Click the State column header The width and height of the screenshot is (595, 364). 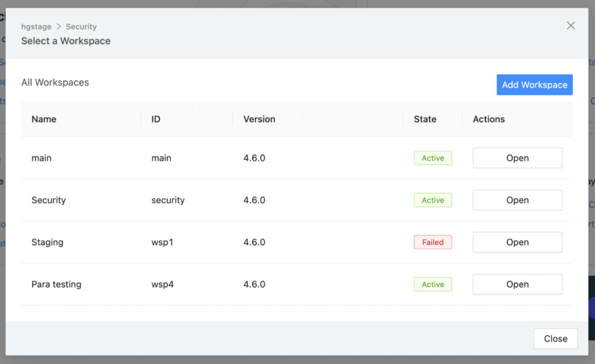pos(425,119)
